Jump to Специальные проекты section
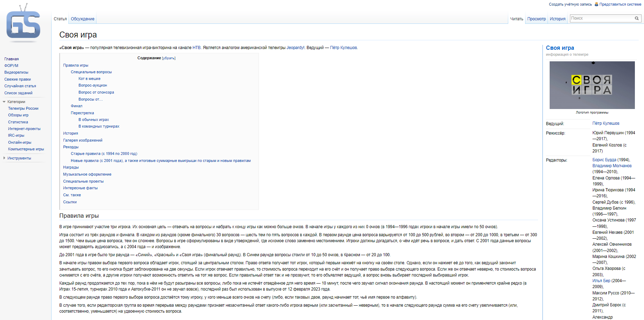This screenshot has height=320, width=644. [83, 181]
